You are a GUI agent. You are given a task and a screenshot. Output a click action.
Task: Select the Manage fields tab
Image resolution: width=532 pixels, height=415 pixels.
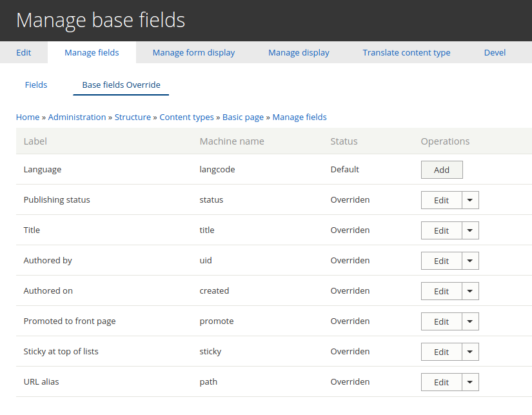point(92,53)
